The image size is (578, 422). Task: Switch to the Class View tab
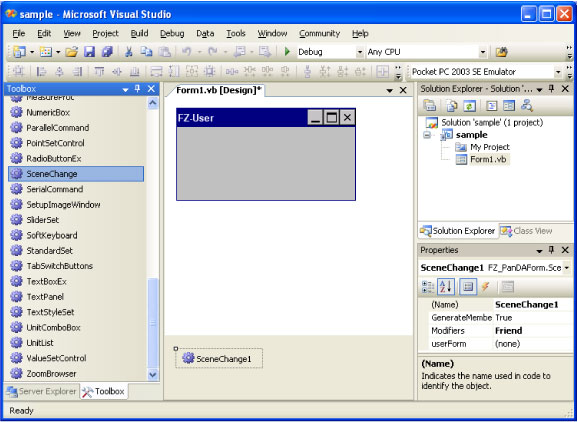tap(527, 231)
